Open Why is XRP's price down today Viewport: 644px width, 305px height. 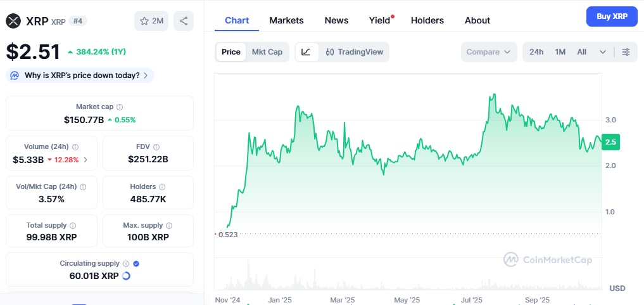tap(80, 75)
